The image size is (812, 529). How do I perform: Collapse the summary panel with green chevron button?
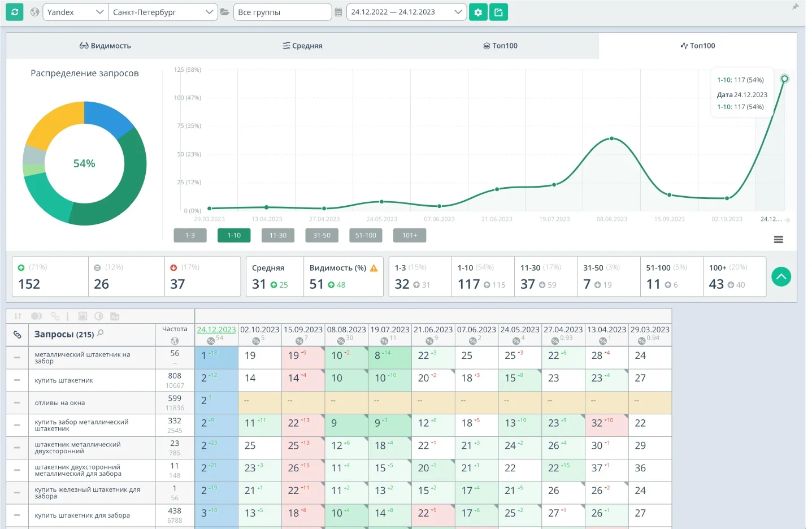pyautogui.click(x=781, y=276)
